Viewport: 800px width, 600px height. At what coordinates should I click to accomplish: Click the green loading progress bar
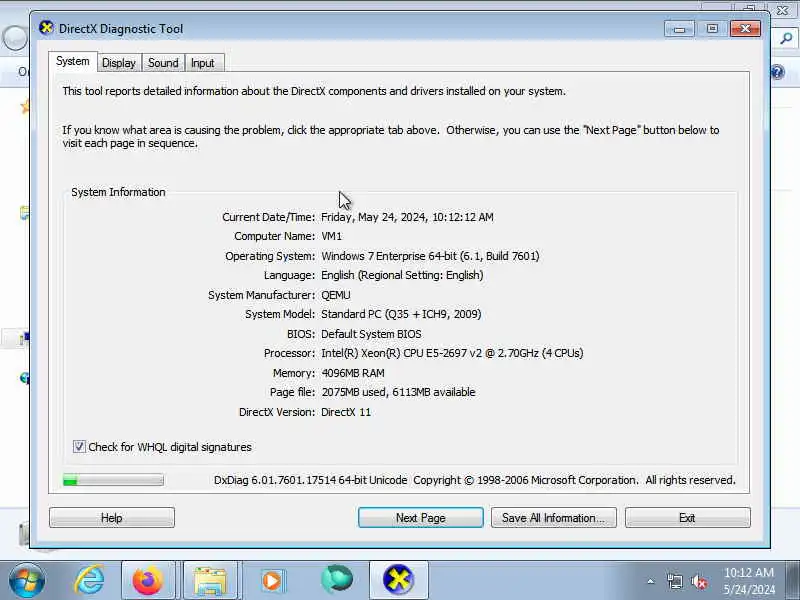pos(113,480)
